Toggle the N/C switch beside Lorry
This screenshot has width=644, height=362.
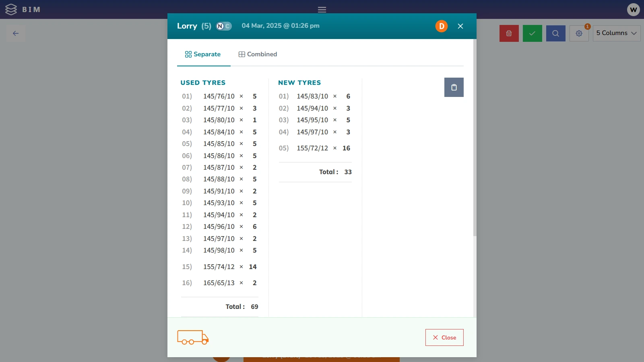pos(224,26)
